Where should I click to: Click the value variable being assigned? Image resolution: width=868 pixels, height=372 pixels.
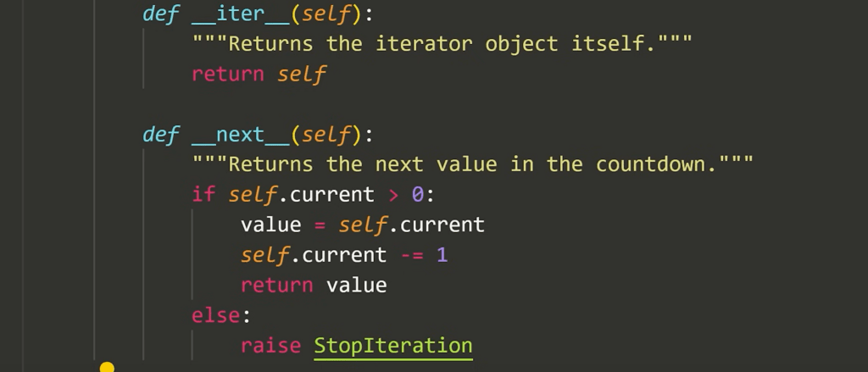[x=271, y=225]
